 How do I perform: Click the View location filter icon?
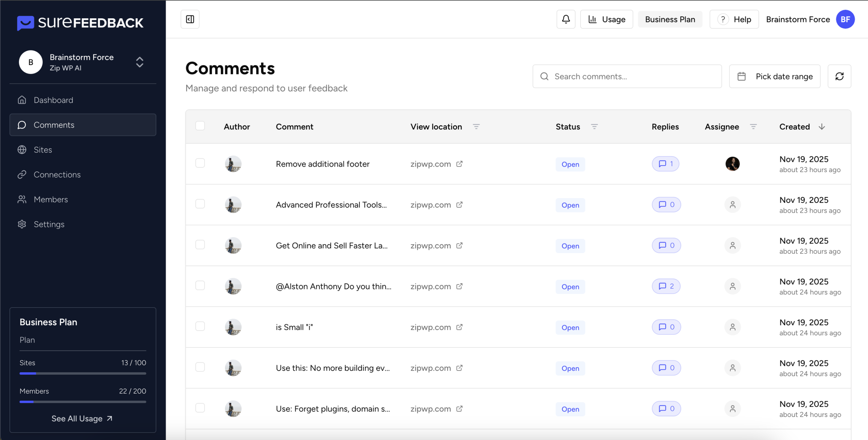coord(476,127)
